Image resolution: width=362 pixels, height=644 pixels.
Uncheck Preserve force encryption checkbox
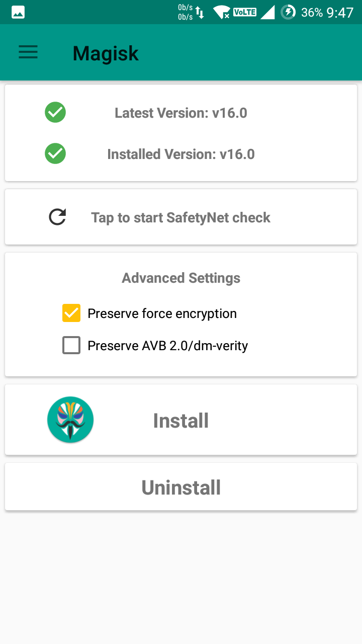[71, 313]
